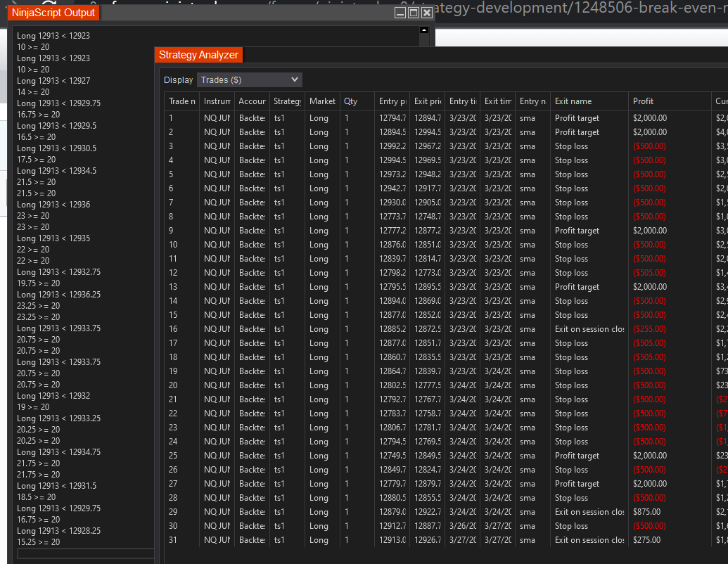Click ($255.00) loss in trade 16

(x=649, y=329)
